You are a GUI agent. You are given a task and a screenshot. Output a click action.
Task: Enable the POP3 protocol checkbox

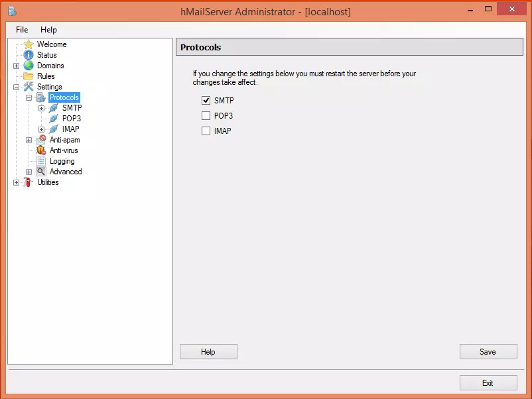pyautogui.click(x=206, y=116)
